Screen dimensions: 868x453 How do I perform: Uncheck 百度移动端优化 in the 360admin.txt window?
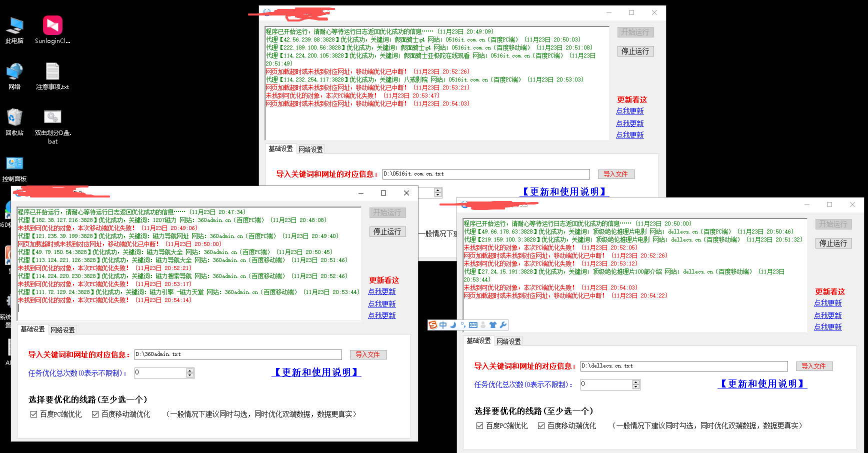click(95, 414)
